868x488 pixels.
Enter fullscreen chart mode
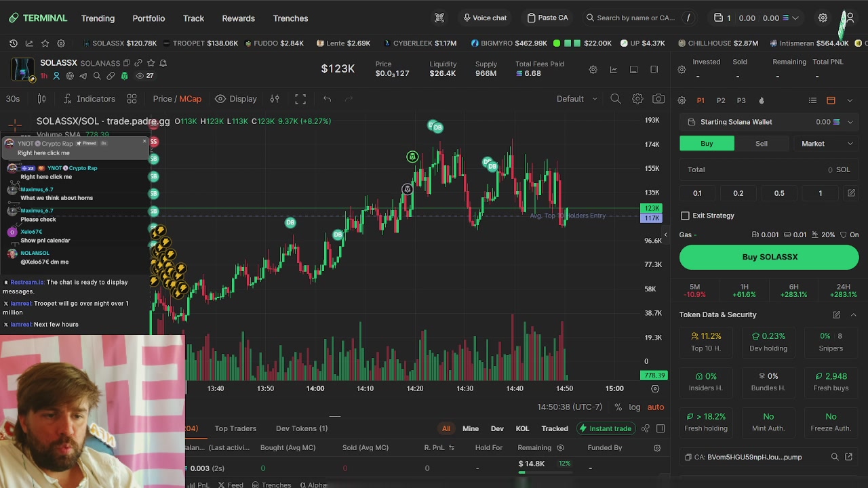pyautogui.click(x=300, y=99)
